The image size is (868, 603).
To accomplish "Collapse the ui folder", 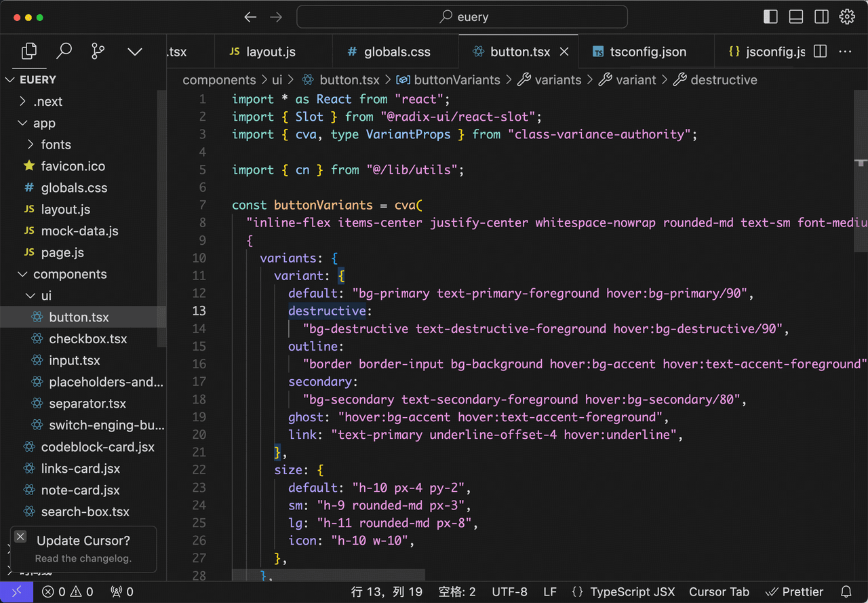I will tap(83, 296).
